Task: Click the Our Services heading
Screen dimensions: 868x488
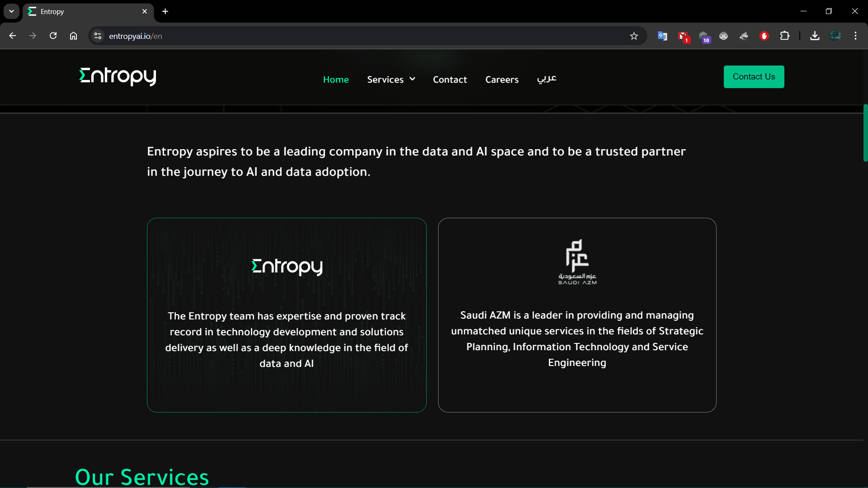Action: pos(142,477)
